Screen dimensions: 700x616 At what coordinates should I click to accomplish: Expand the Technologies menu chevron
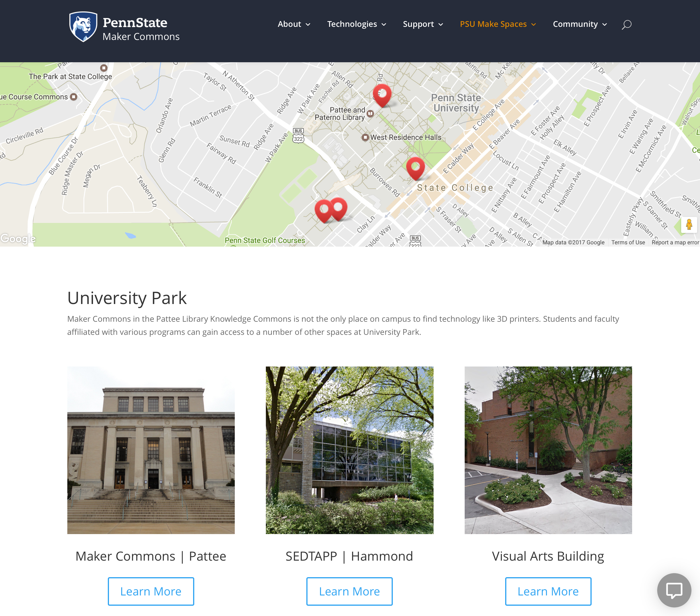tap(384, 24)
